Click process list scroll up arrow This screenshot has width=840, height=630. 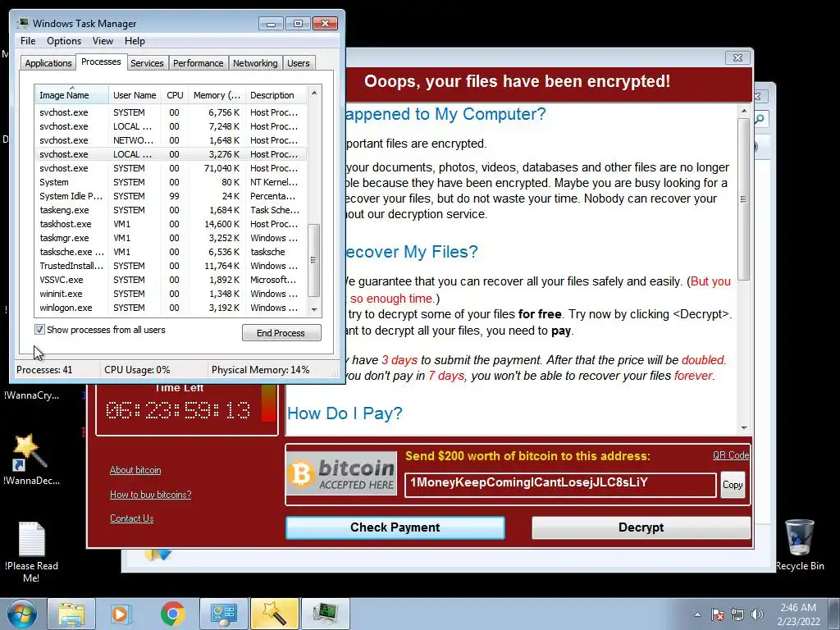pos(314,93)
